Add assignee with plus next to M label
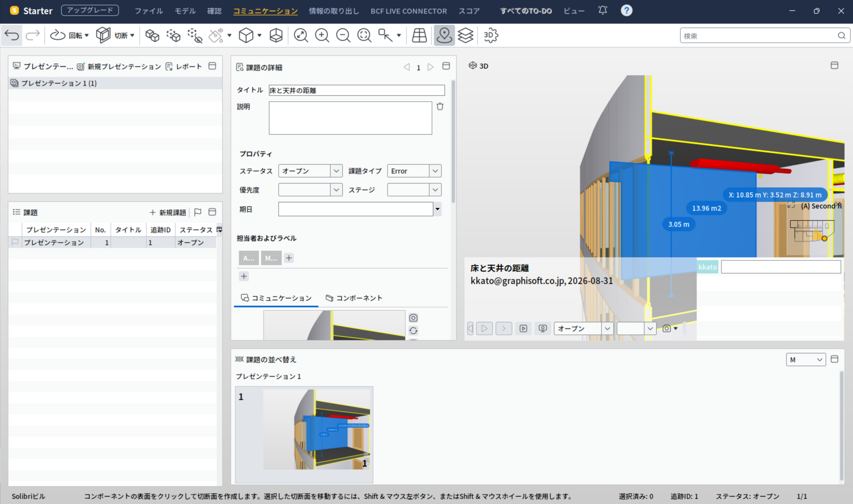This screenshot has height=504, width=853. (289, 258)
